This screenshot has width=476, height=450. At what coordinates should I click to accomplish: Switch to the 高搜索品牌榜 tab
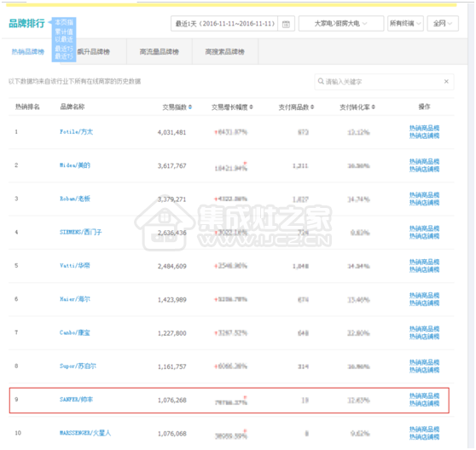pos(225,52)
